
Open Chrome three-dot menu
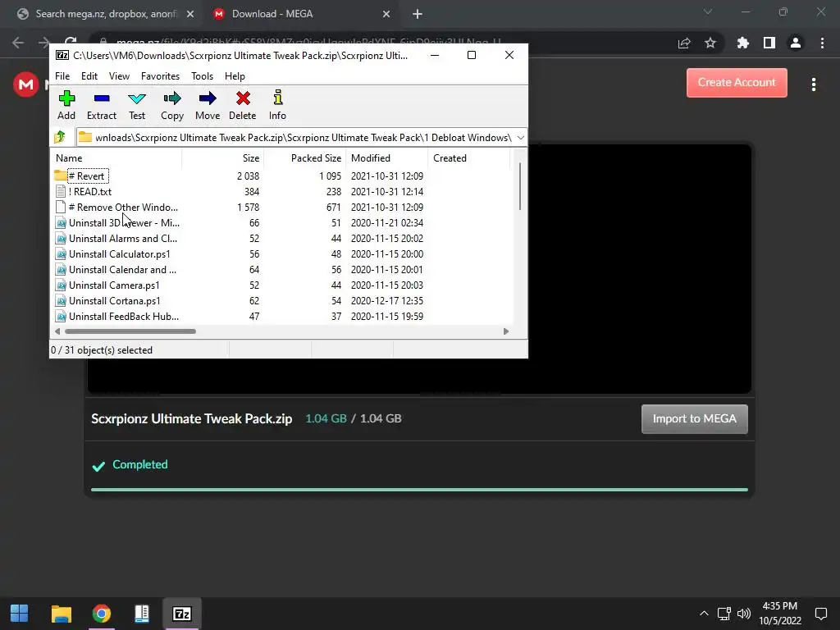(x=822, y=43)
